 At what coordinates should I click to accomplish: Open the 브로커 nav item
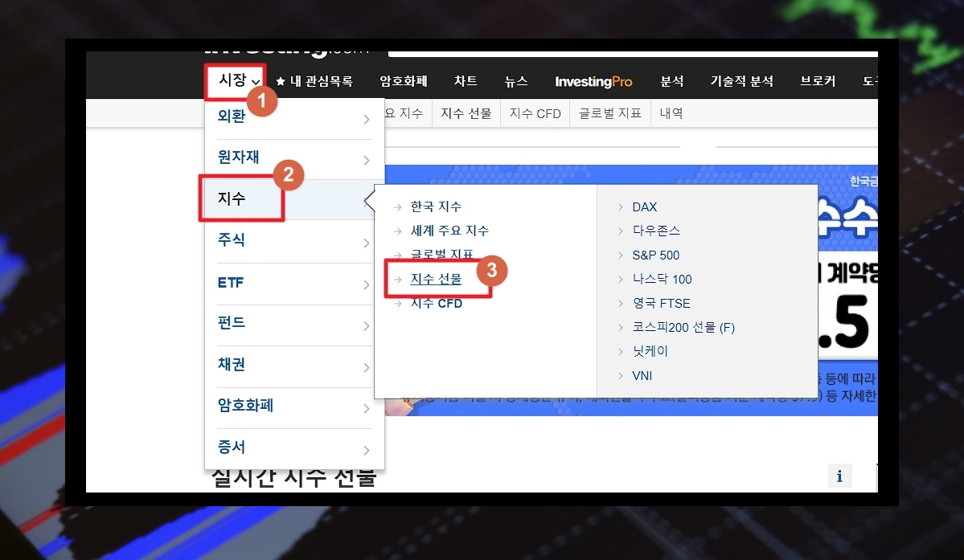click(818, 81)
